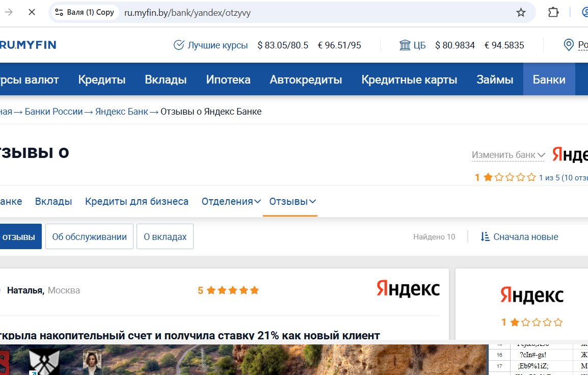Bookmark this page with the star
Screen dimensions: 588x375
[x=521, y=13]
